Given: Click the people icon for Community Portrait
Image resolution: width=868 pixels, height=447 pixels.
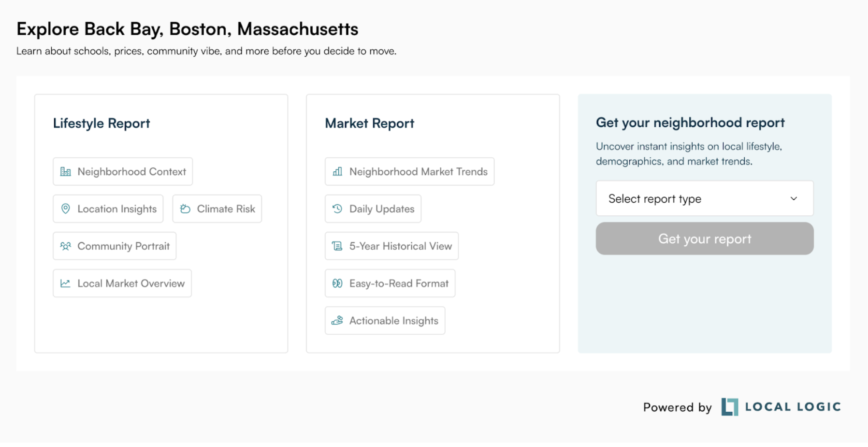Looking at the screenshot, I should pyautogui.click(x=66, y=246).
